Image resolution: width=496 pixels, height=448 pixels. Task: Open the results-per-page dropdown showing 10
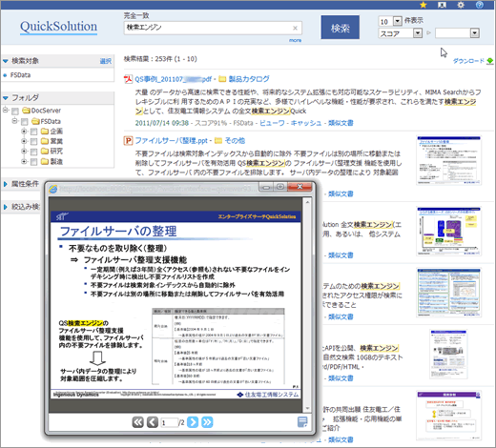pos(398,21)
